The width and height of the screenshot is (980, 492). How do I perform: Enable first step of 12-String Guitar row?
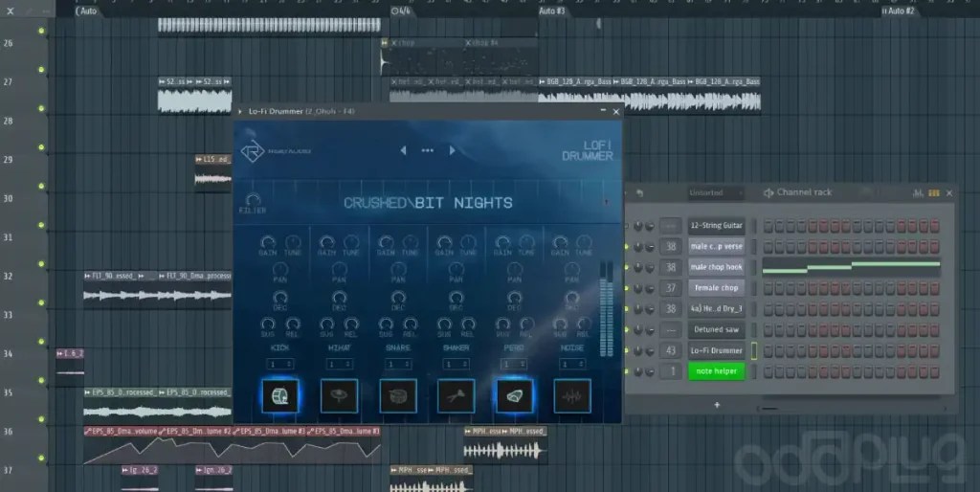[768, 226]
